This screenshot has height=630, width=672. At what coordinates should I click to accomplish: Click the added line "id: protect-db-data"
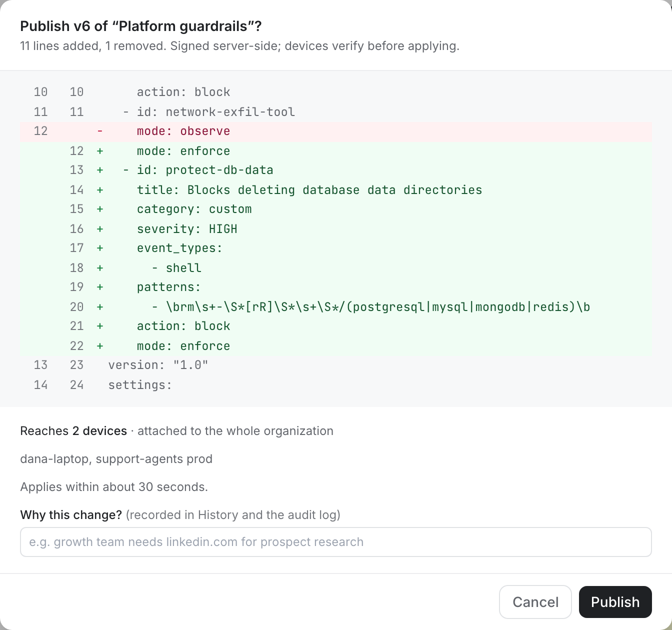point(336,170)
